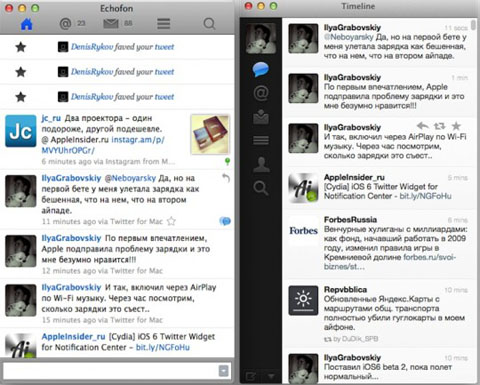
Task: Open the Echofon search magnifier
Action: coord(209,24)
